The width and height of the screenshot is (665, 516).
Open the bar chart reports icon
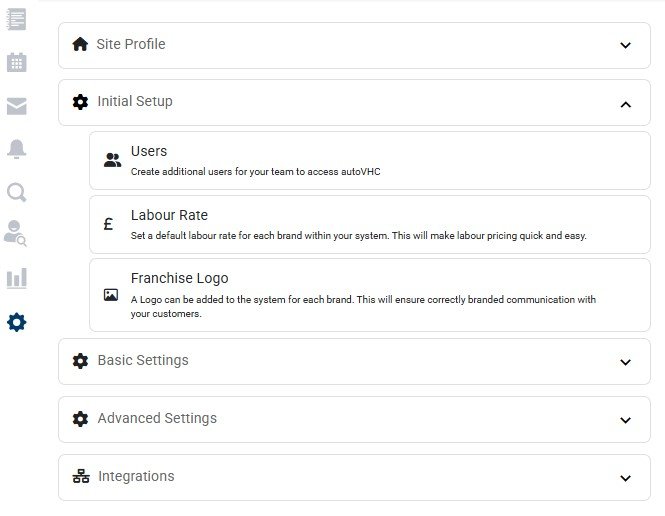pyautogui.click(x=17, y=278)
